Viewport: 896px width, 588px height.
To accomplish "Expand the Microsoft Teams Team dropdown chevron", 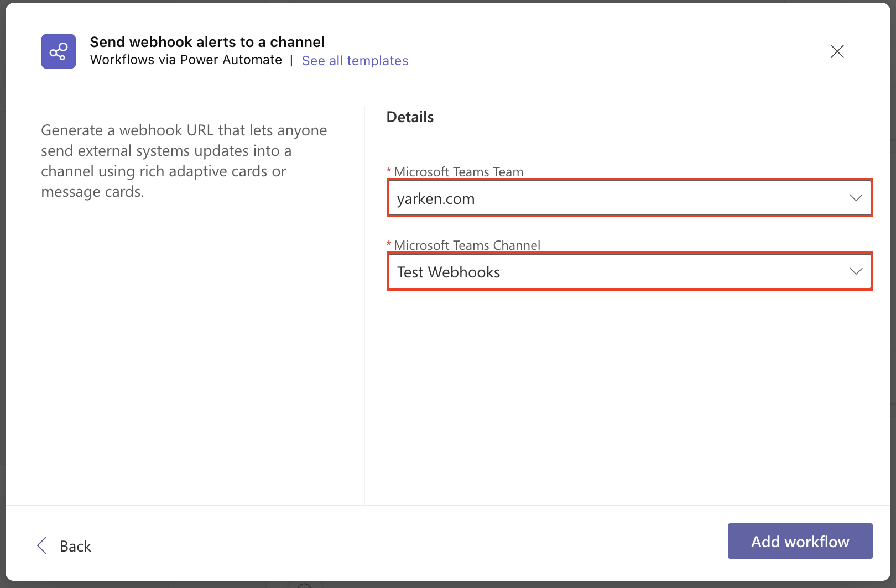I will [856, 198].
